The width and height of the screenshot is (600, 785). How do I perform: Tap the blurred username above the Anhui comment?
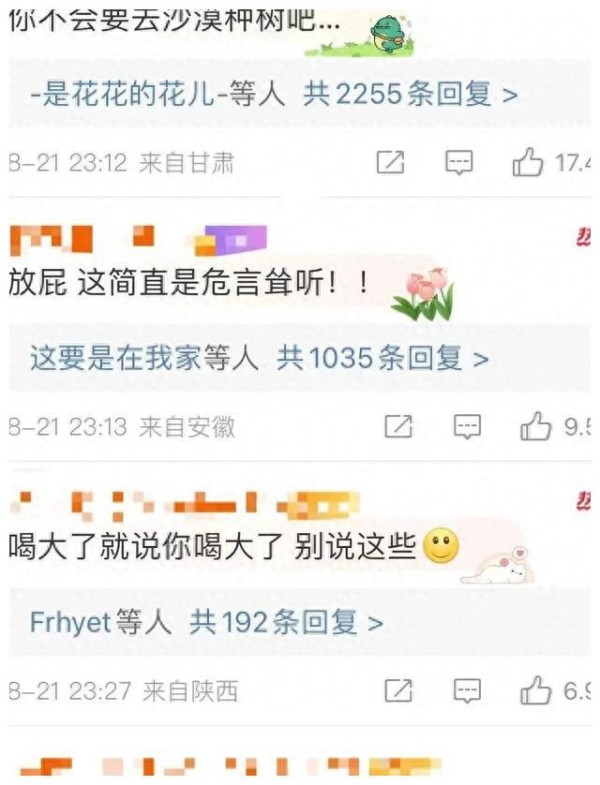(x=138, y=239)
